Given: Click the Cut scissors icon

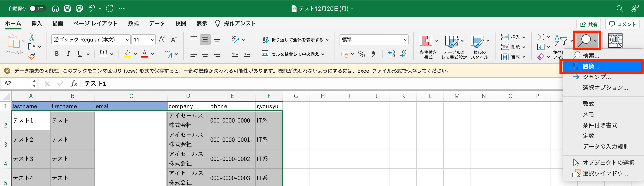Looking at the screenshot, I should (x=32, y=37).
